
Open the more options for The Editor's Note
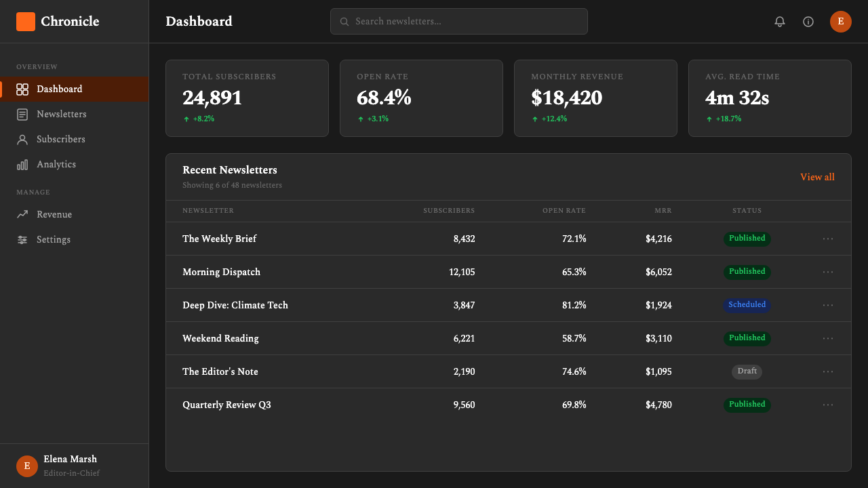828,371
